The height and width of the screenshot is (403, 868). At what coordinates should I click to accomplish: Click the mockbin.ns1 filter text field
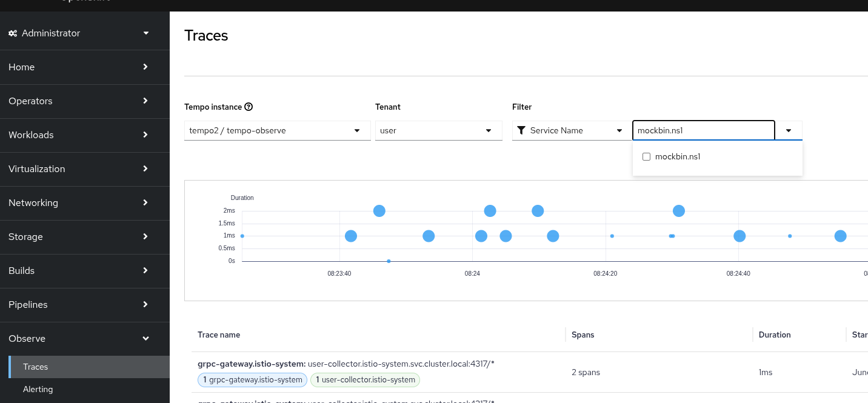point(703,130)
